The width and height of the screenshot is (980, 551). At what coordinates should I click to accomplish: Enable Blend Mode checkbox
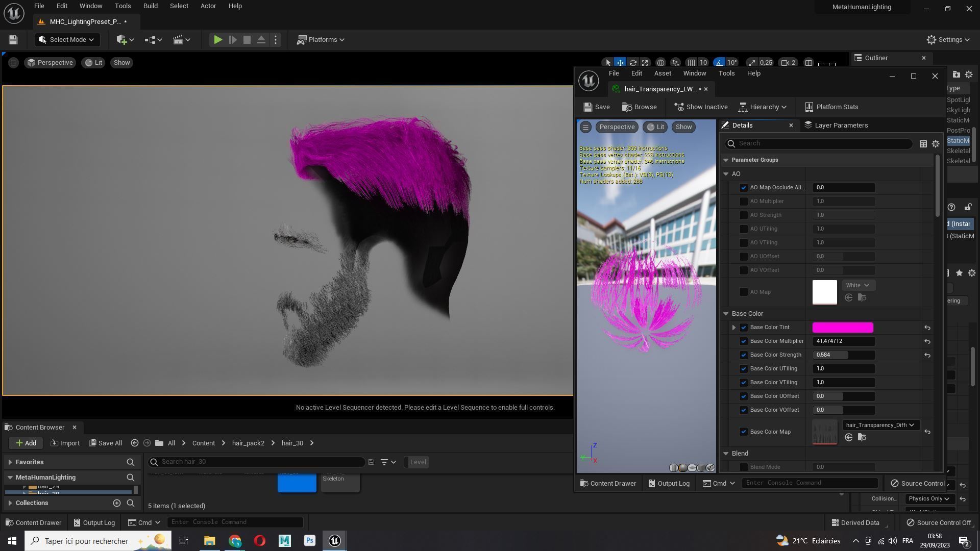click(744, 467)
